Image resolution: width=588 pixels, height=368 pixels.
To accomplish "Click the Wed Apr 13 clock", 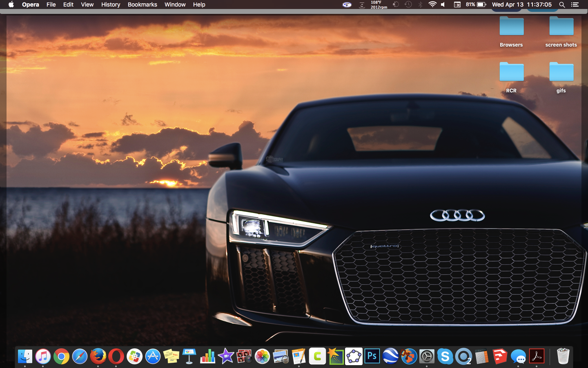I will click(522, 4).
